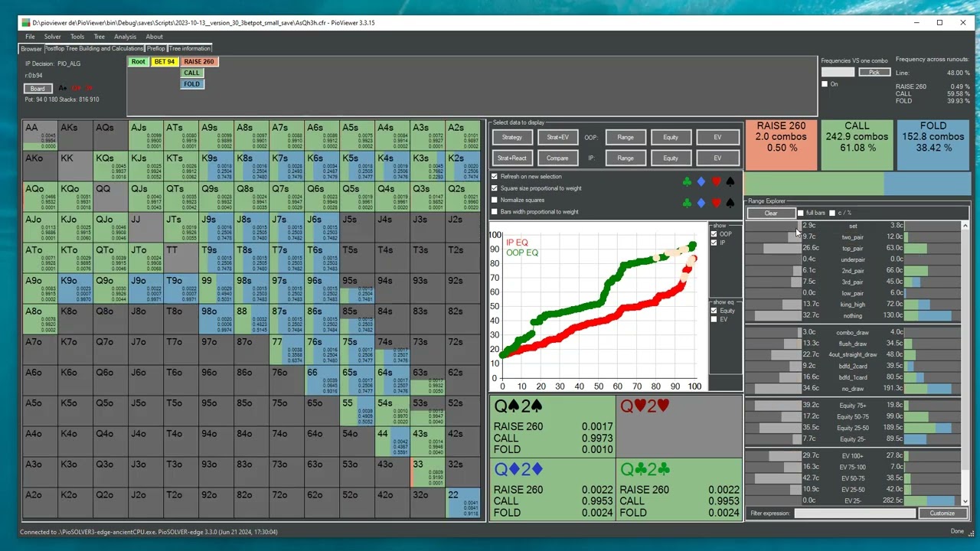Open the Tools menu

tap(77, 37)
